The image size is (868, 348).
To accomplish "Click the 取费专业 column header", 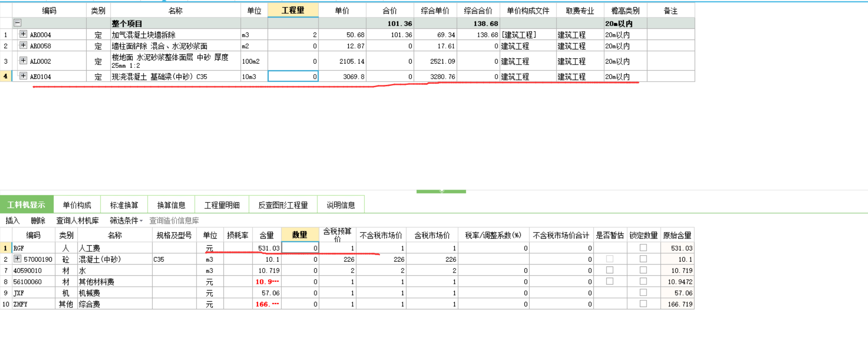I will 580,10.
